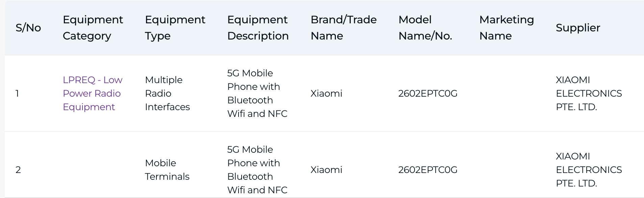Select serial number 2 cell

[18, 170]
